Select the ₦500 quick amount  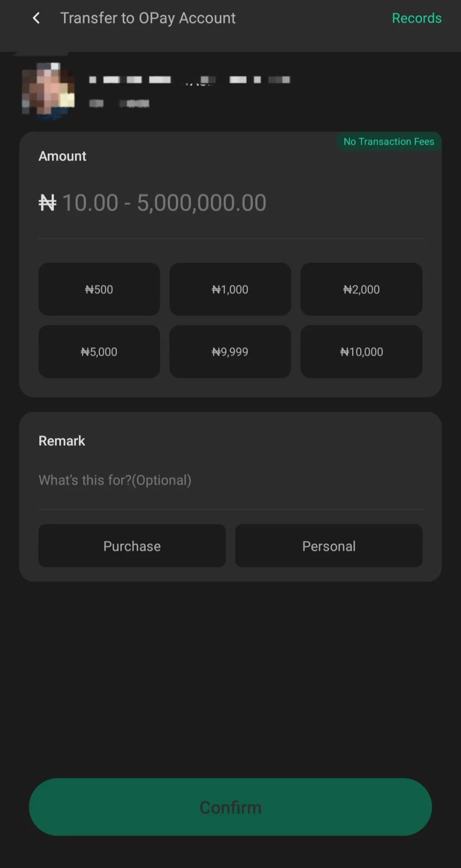(99, 289)
